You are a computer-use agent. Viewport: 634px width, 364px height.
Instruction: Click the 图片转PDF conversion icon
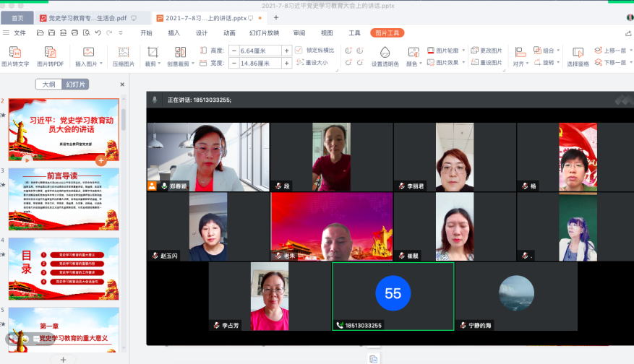[x=51, y=53]
